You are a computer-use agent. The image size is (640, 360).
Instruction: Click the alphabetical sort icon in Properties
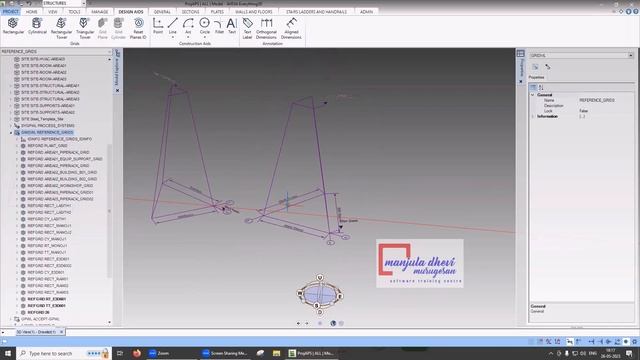click(x=541, y=87)
